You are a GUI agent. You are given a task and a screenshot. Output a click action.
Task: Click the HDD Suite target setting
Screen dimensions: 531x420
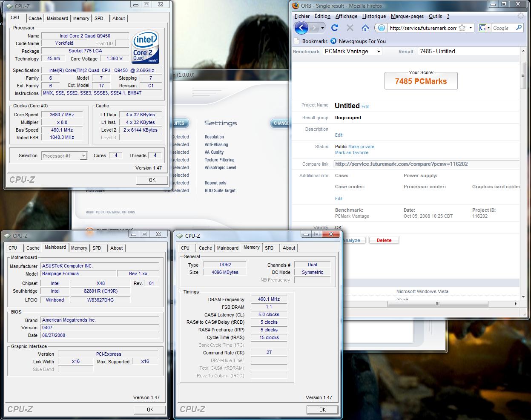point(220,190)
